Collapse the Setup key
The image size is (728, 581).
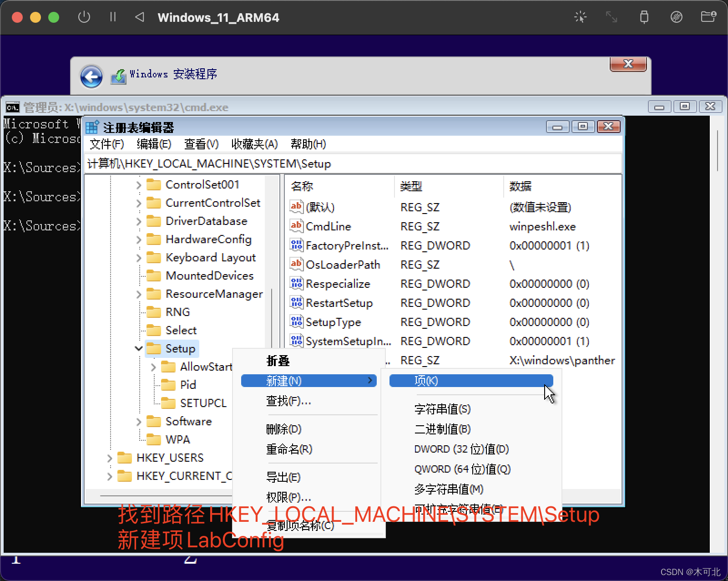click(139, 348)
